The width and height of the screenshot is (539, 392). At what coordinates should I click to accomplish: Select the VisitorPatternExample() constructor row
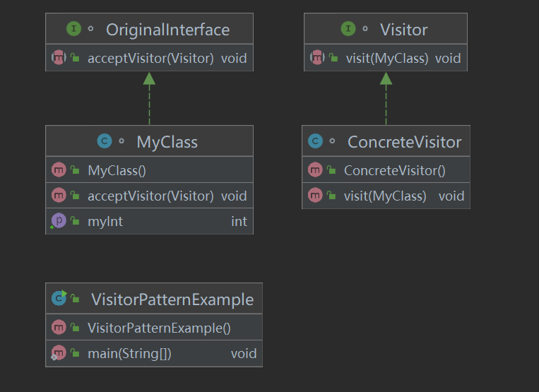154,328
